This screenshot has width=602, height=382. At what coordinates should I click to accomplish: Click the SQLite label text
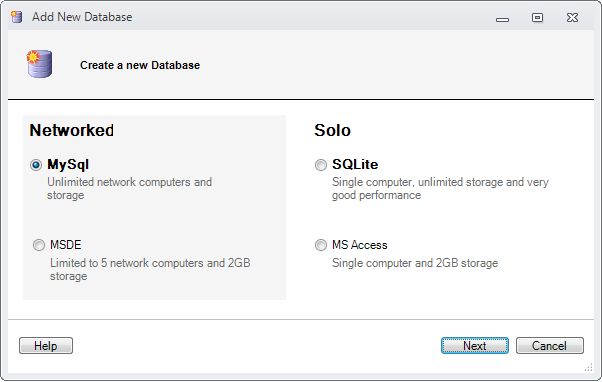click(x=355, y=164)
